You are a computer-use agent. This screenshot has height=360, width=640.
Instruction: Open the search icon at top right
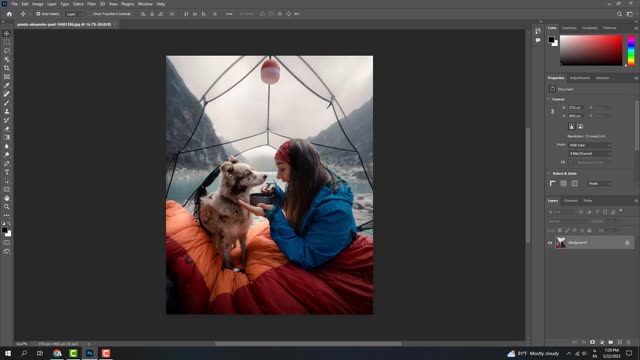(x=619, y=14)
